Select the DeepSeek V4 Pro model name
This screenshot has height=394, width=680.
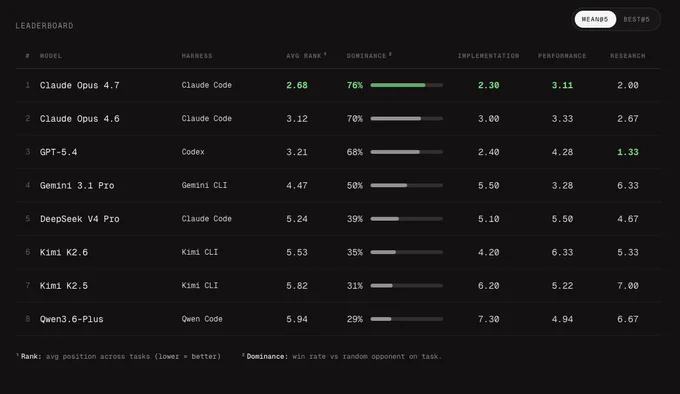click(79, 219)
